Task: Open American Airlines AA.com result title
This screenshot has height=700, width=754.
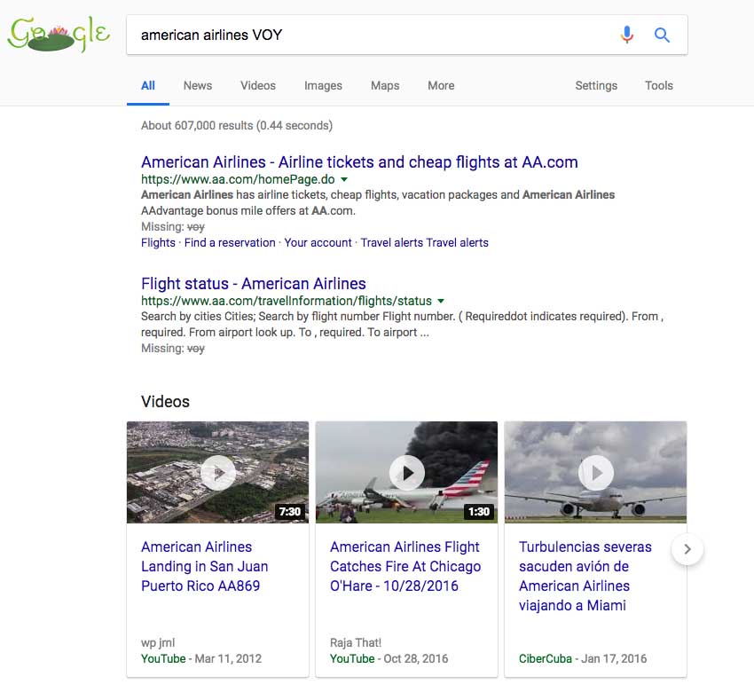Action: 359,162
